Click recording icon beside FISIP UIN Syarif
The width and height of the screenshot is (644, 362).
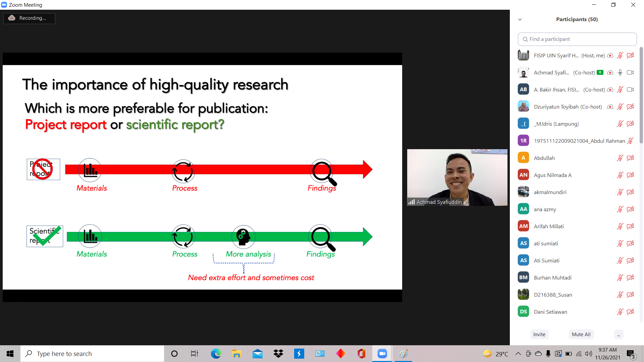coord(610,55)
